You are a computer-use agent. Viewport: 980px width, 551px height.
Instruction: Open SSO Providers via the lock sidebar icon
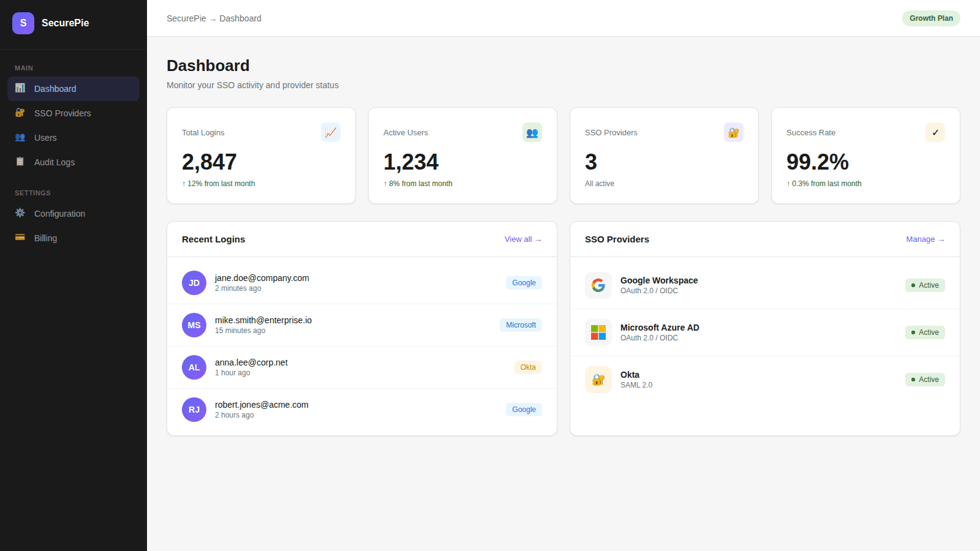coord(20,113)
